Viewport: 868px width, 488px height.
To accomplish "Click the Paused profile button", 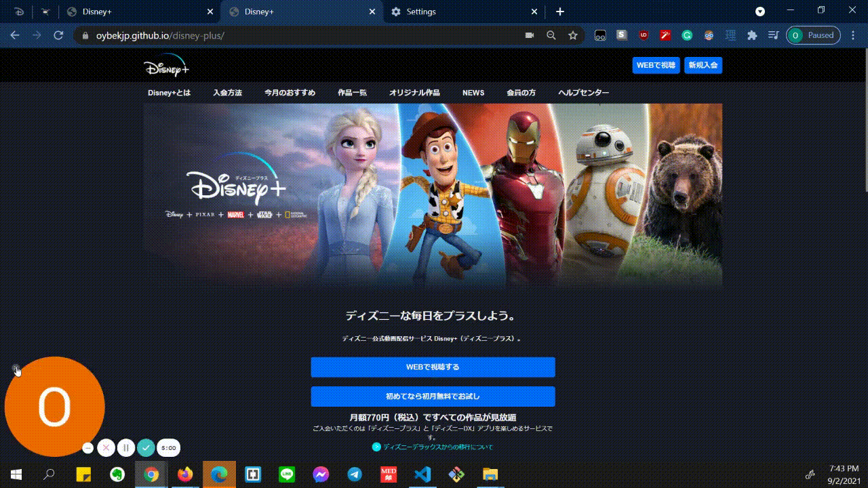I will (x=813, y=35).
